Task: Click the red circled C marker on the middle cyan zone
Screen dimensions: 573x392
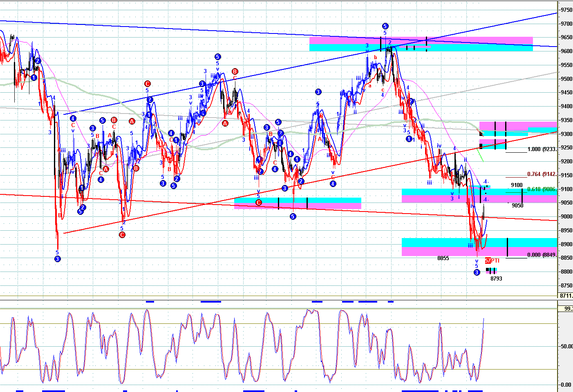Action: point(258,203)
